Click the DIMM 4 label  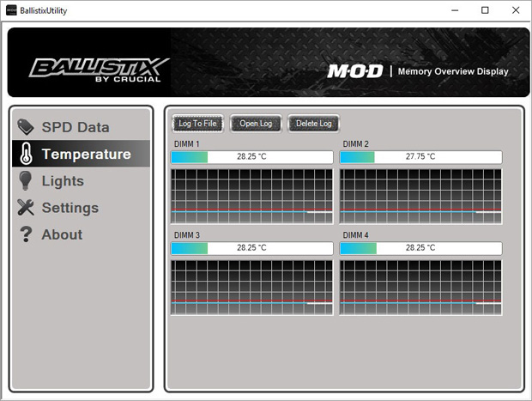click(355, 235)
